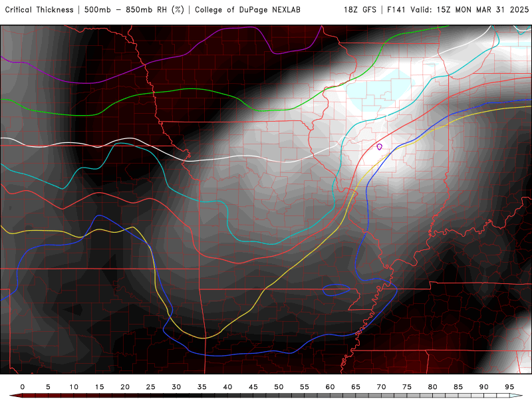Click the colorbar label '40'
532x399 pixels.
(227, 387)
